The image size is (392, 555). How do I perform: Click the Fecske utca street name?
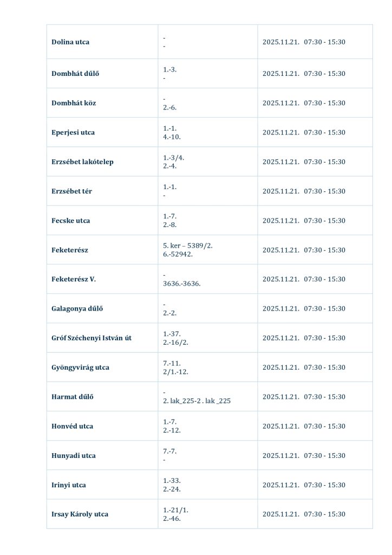point(71,221)
